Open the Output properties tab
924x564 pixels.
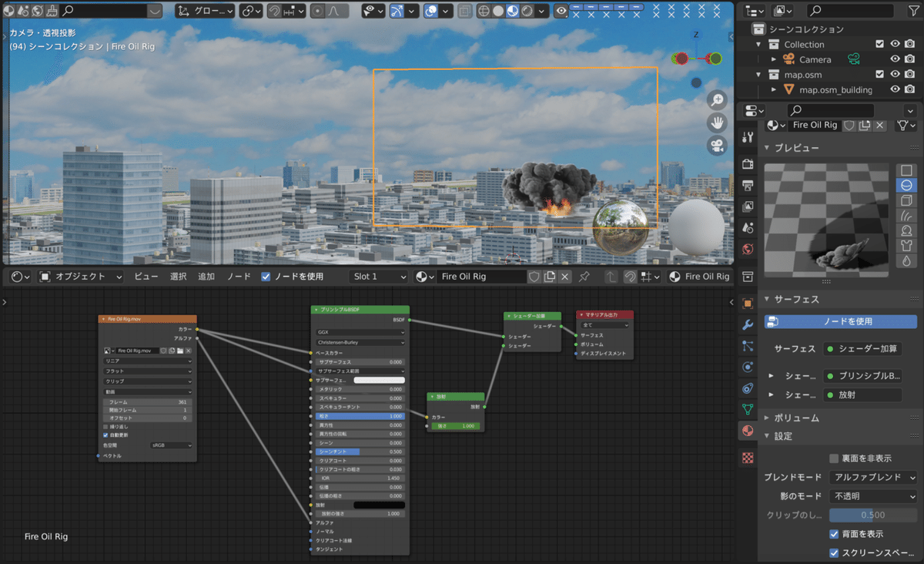point(747,185)
